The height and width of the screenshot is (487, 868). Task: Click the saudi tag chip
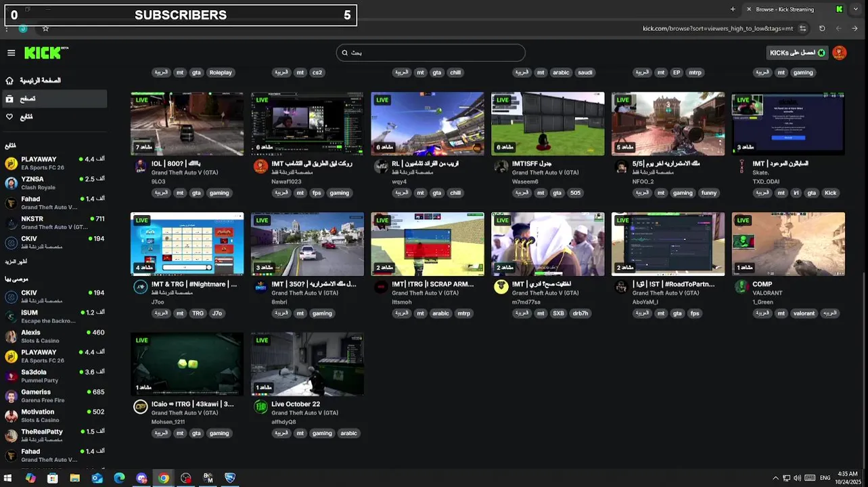585,72
